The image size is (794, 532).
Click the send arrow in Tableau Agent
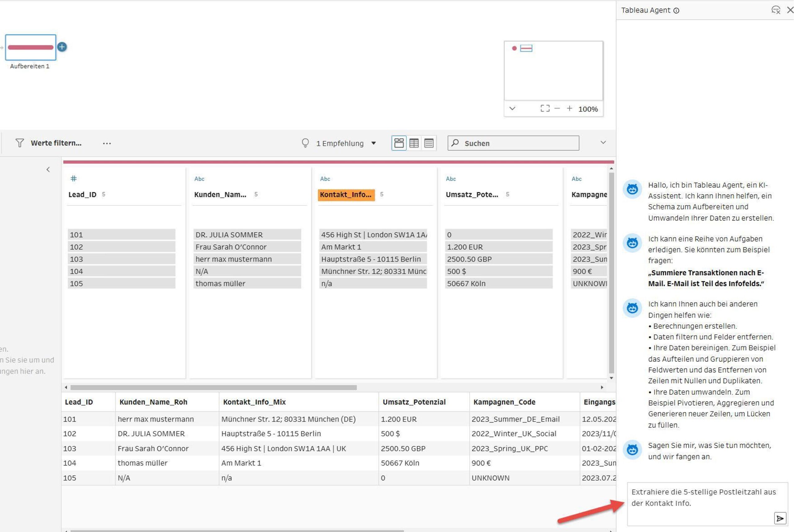point(780,518)
